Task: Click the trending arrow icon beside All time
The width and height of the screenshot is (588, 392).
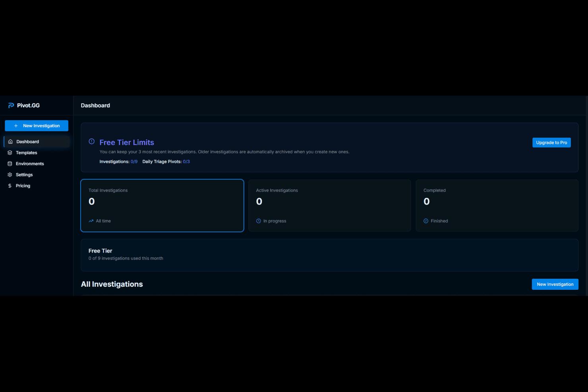Action: point(91,221)
